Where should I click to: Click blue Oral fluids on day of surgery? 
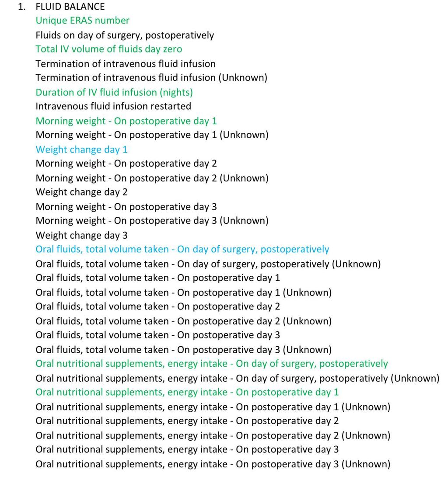tap(182, 250)
